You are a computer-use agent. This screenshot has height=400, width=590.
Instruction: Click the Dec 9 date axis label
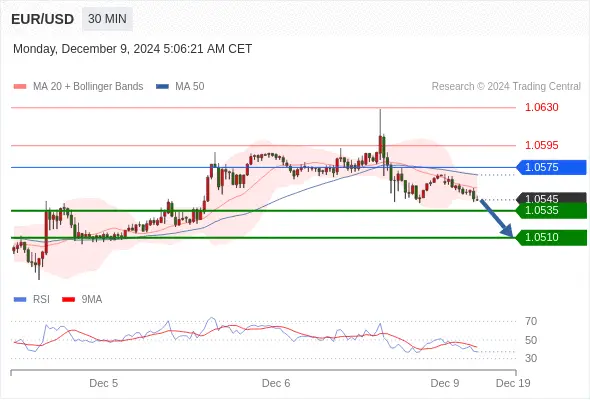point(445,383)
